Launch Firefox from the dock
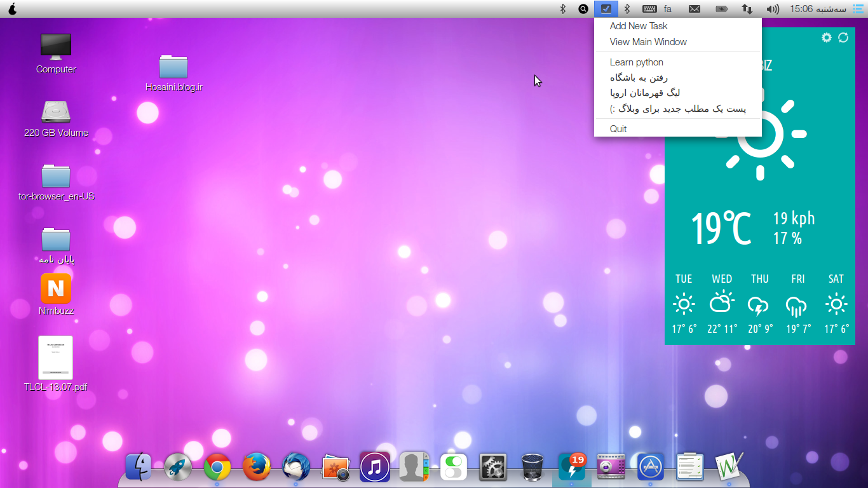This screenshot has height=488, width=868. pyautogui.click(x=257, y=468)
